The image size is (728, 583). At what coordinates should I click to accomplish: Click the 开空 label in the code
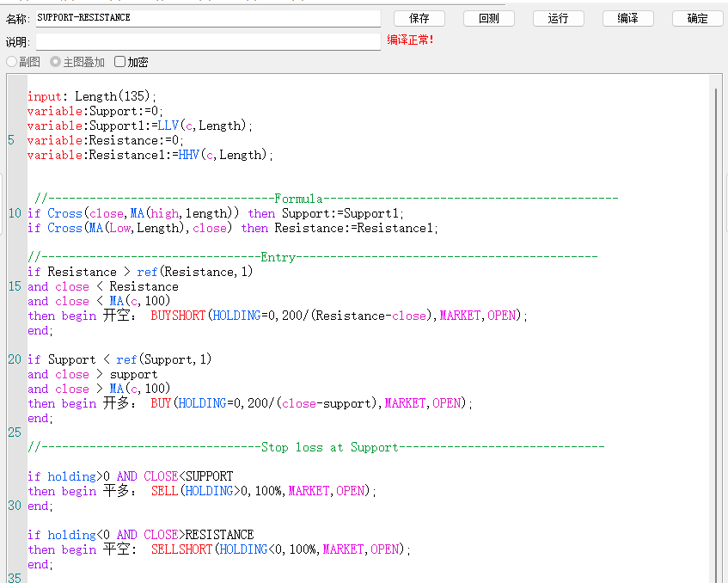click(x=116, y=316)
